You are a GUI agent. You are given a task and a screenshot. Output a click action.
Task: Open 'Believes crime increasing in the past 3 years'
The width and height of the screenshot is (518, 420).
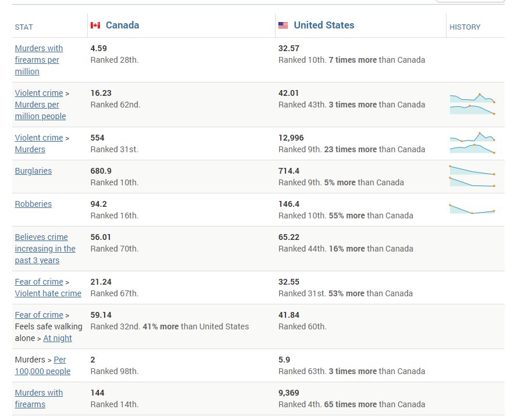45,249
